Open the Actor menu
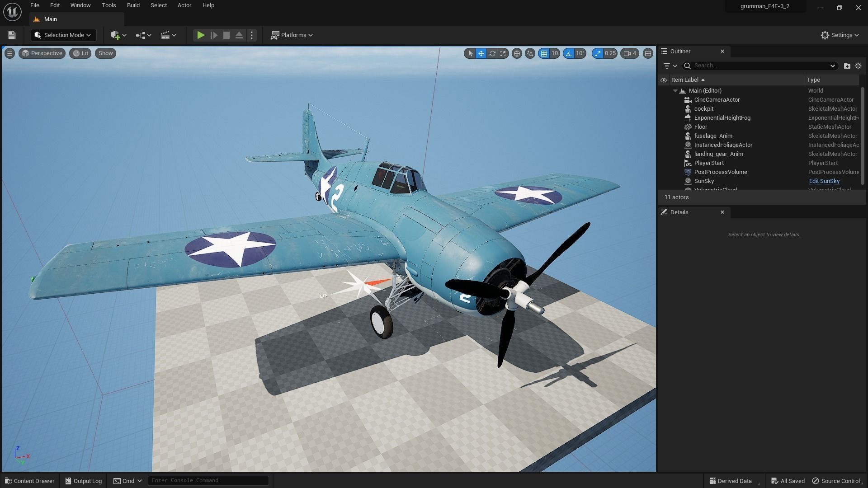The width and height of the screenshot is (868, 488). point(184,5)
